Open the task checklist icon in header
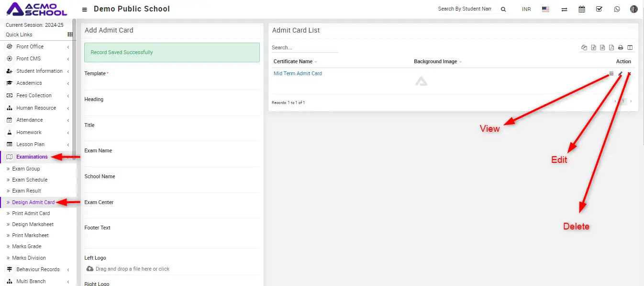The width and height of the screenshot is (644, 286). coord(599,9)
